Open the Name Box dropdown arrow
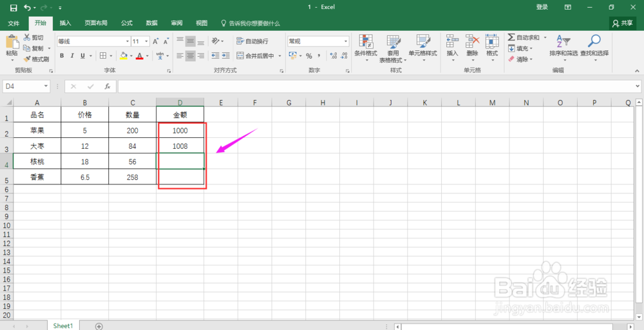 (46, 86)
